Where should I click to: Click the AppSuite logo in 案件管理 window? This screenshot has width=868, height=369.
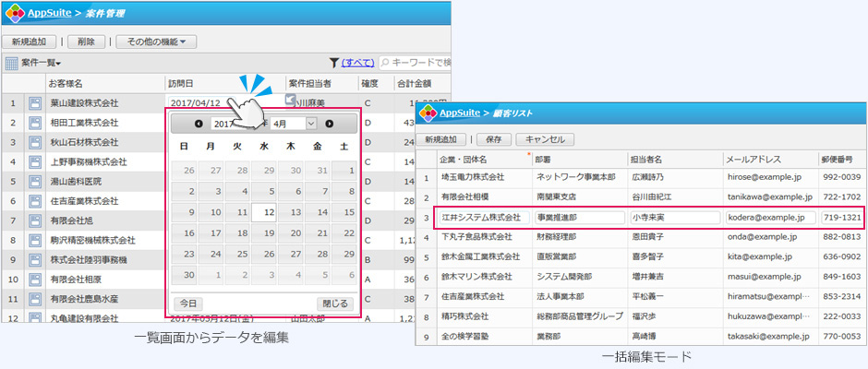tap(16, 14)
